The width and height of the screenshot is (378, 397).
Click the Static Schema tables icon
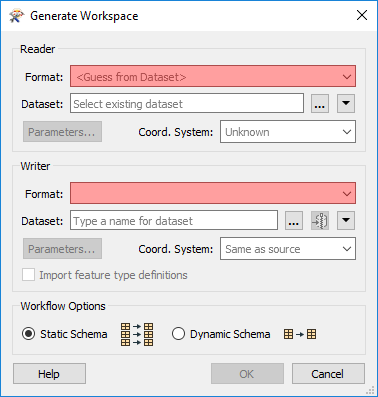click(137, 334)
